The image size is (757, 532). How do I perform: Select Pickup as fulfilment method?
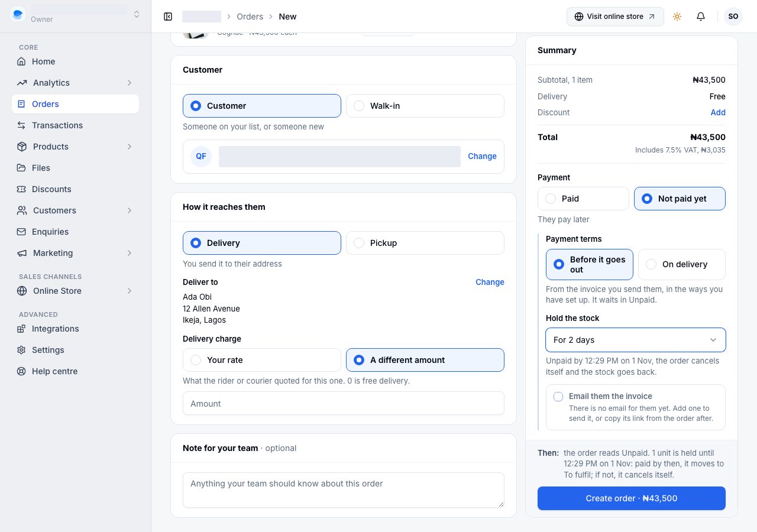[x=425, y=243]
